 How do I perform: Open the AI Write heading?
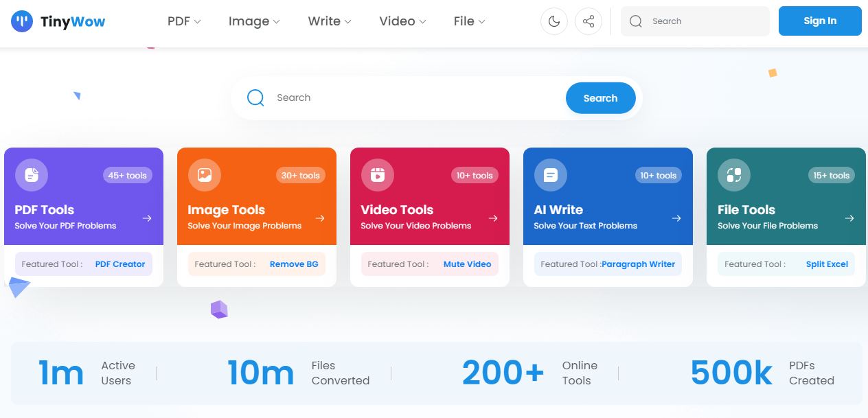[558, 210]
